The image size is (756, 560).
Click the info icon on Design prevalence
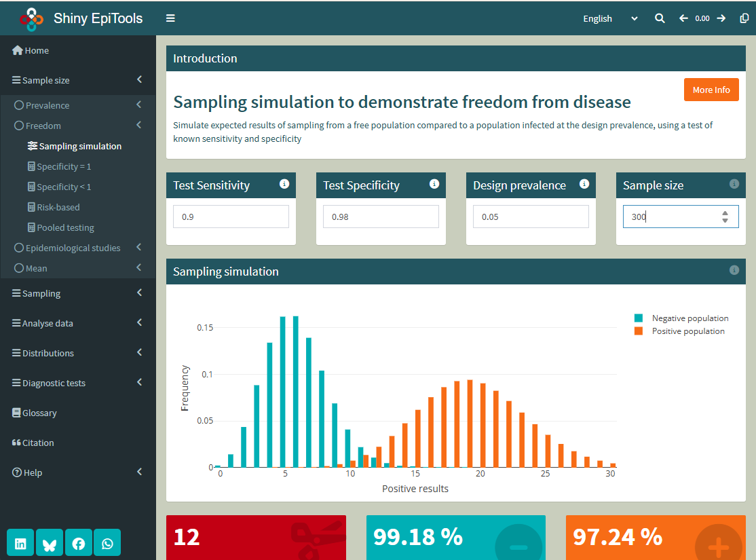584,183
